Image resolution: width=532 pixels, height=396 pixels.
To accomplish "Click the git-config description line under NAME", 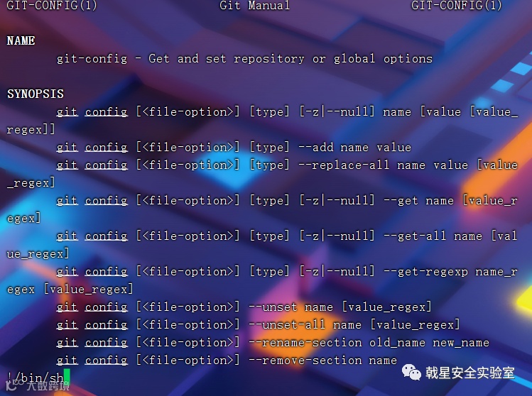I will pos(244,59).
